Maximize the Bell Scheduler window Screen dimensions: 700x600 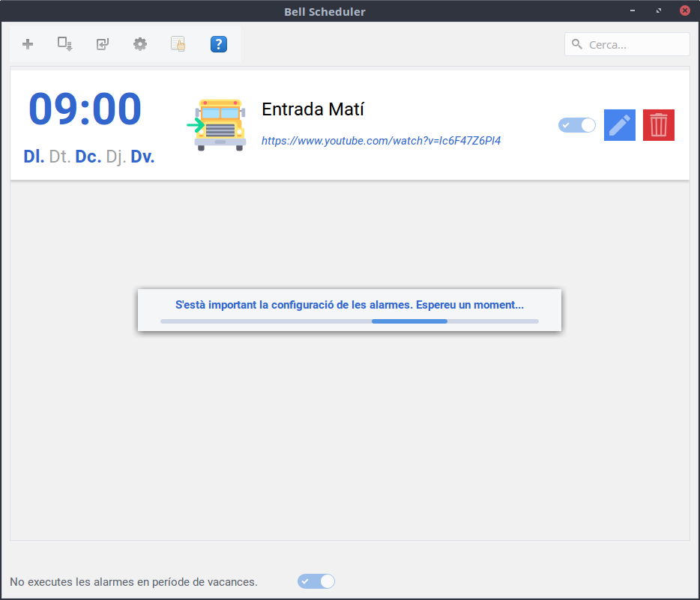(x=658, y=11)
